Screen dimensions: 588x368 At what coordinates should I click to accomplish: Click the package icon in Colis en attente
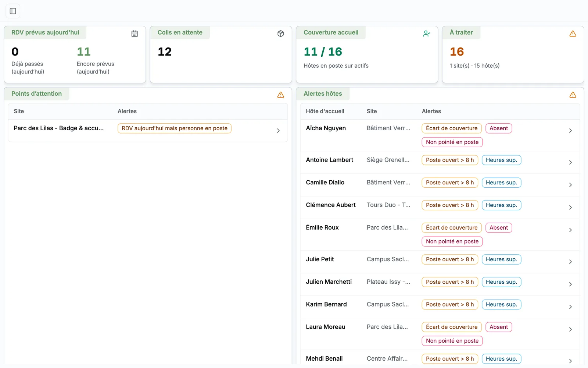pyautogui.click(x=280, y=34)
